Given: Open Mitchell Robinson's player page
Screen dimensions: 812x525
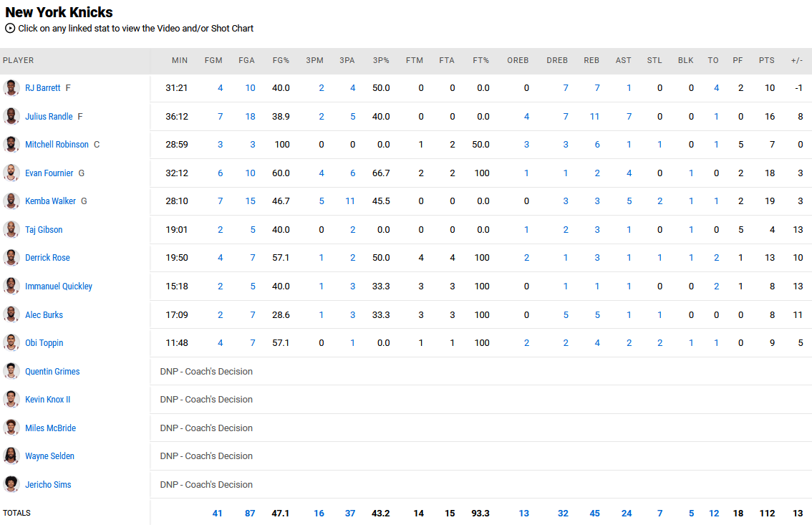Looking at the screenshot, I should (x=57, y=145).
